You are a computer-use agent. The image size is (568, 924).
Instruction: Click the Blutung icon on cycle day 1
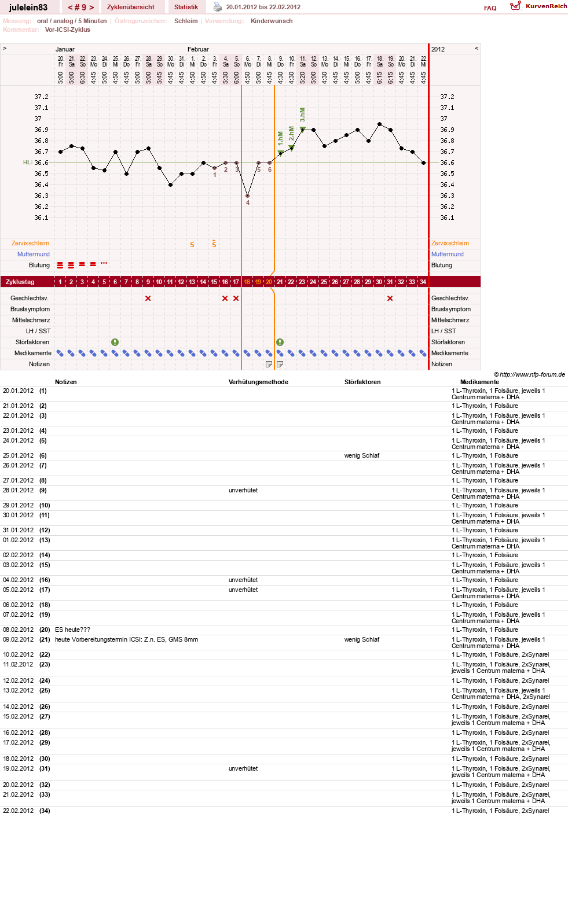(60, 266)
